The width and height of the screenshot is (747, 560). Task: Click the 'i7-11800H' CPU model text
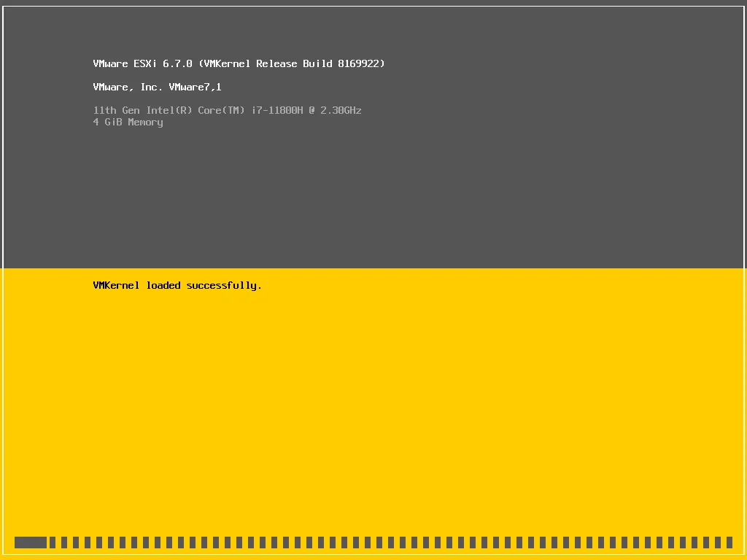click(x=276, y=111)
